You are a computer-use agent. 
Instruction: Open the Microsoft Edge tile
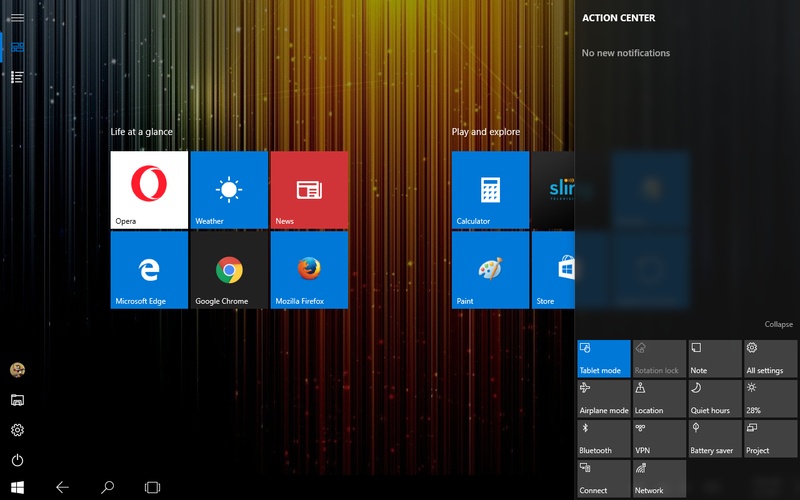click(x=149, y=270)
